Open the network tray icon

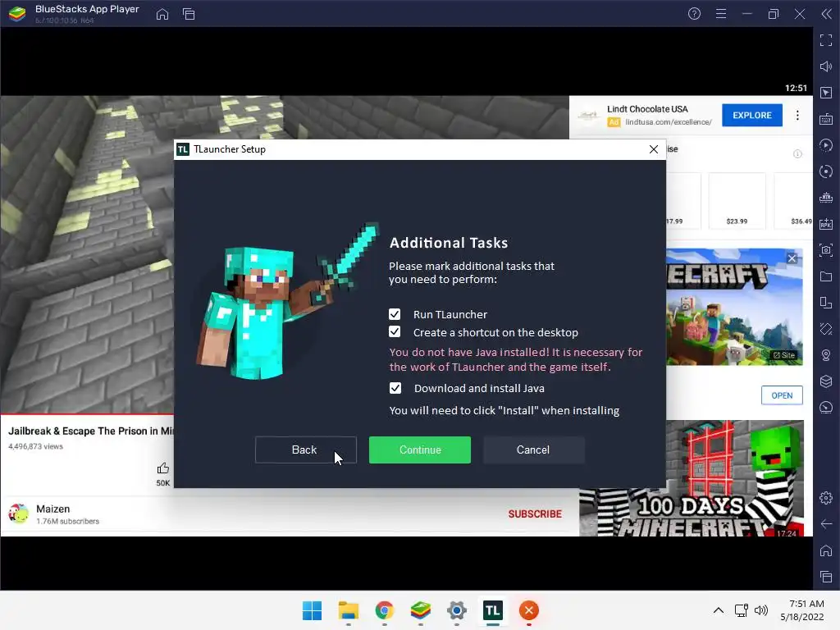[742, 610]
